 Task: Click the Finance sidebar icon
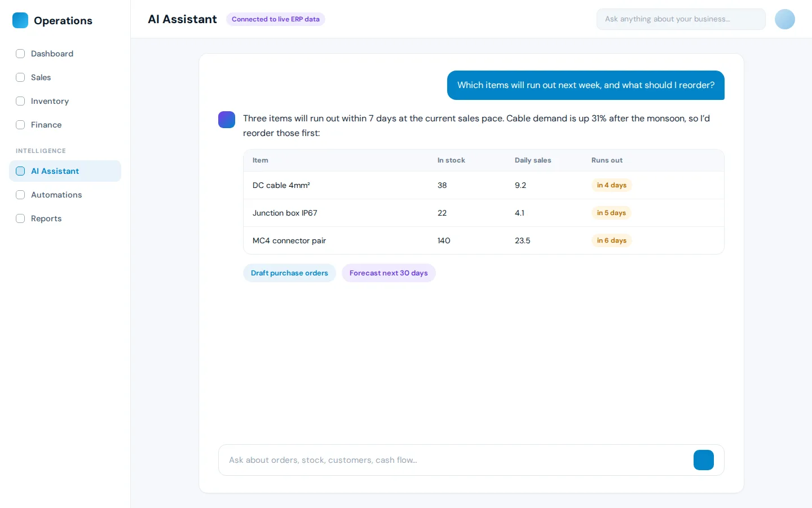click(20, 125)
